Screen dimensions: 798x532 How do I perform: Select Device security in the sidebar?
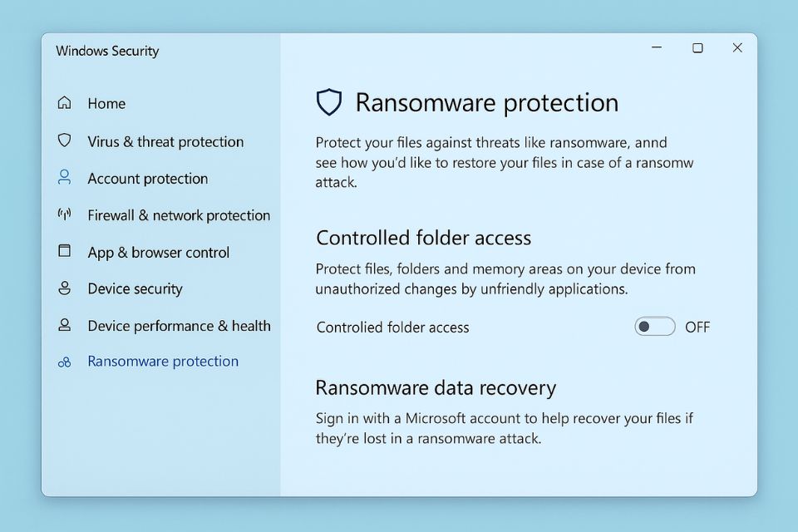[135, 289]
